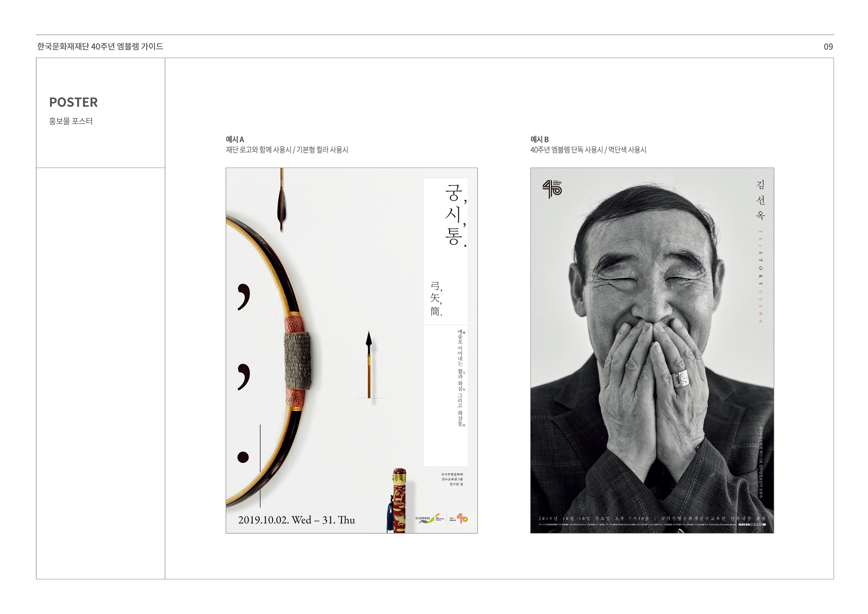The height and width of the screenshot is (614, 868).
Task: Click the colorful 40 emblem on bow poster
Action: click(x=462, y=518)
